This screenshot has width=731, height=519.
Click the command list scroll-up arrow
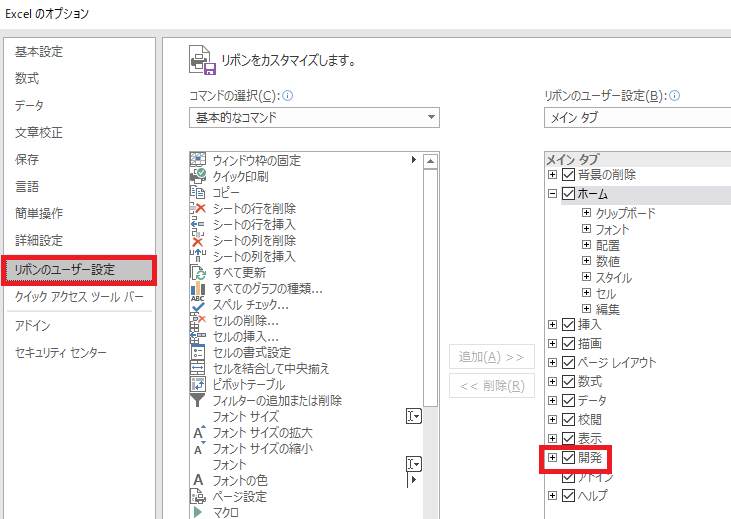pos(430,161)
